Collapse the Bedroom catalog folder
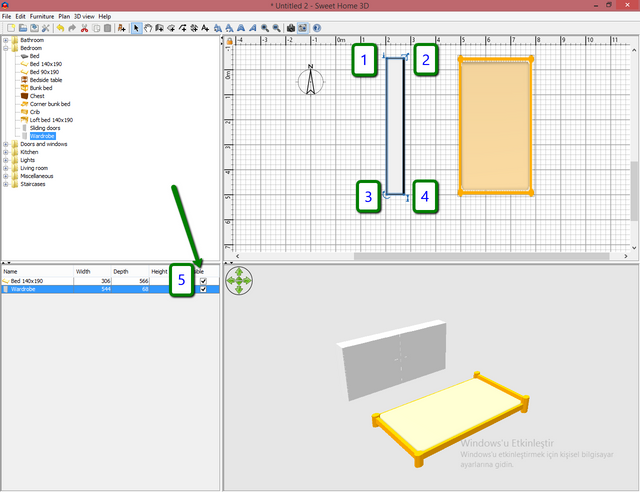The image size is (640, 492). coord(6,48)
